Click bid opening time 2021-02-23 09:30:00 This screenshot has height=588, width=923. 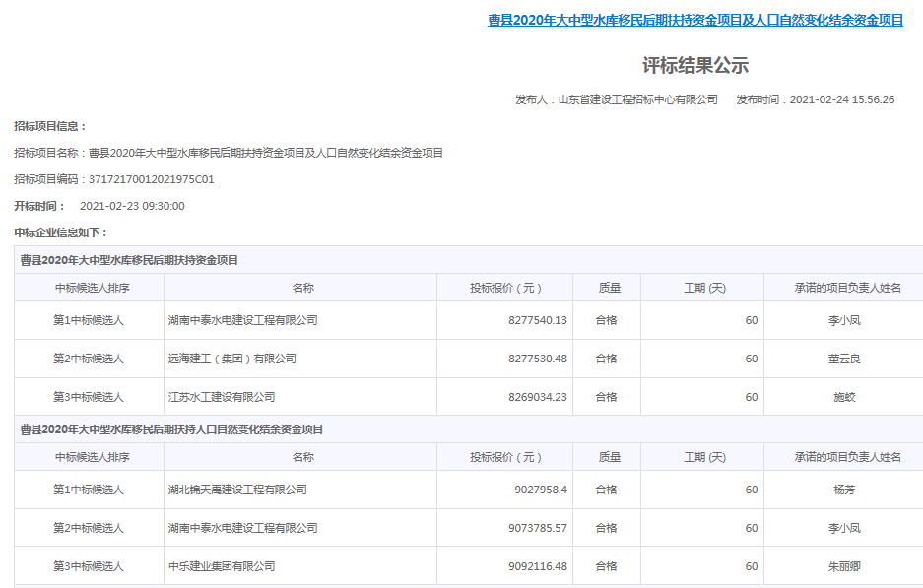click(x=132, y=206)
